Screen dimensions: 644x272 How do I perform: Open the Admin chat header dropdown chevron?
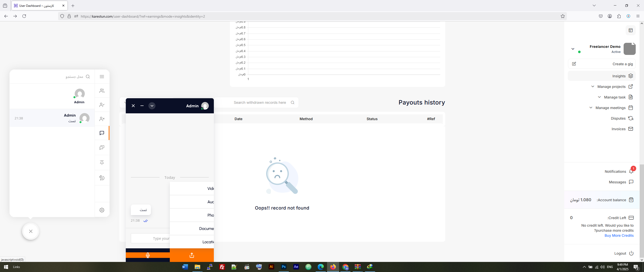[152, 106]
